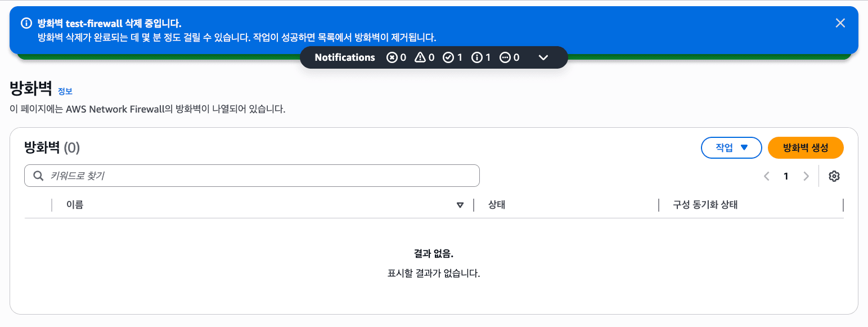Viewport: 868px width, 327px height.
Task: Open table preferences gear icon
Action: [x=834, y=176]
